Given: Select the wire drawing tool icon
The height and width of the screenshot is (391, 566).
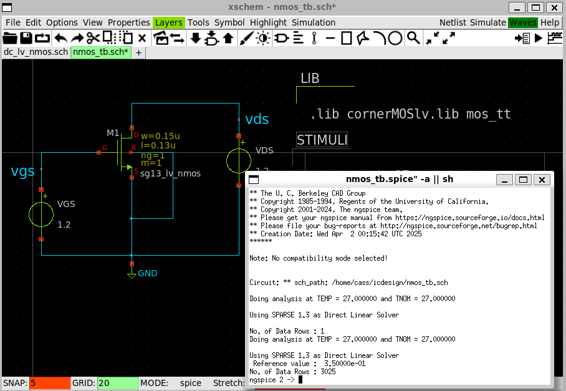Looking at the screenshot, I should [314, 38].
